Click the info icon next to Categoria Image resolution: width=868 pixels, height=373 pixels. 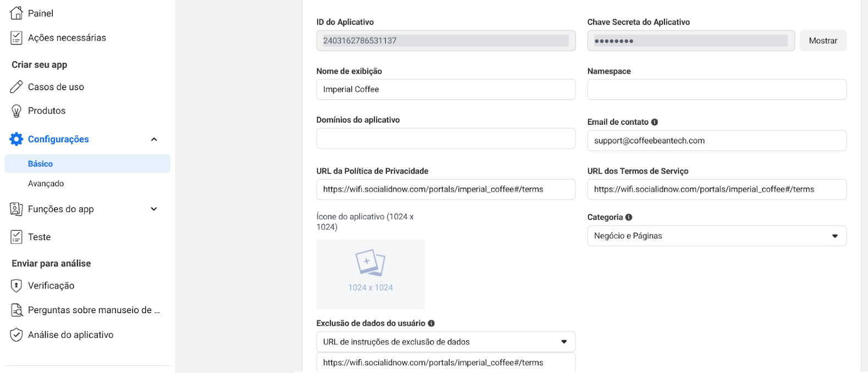point(628,217)
